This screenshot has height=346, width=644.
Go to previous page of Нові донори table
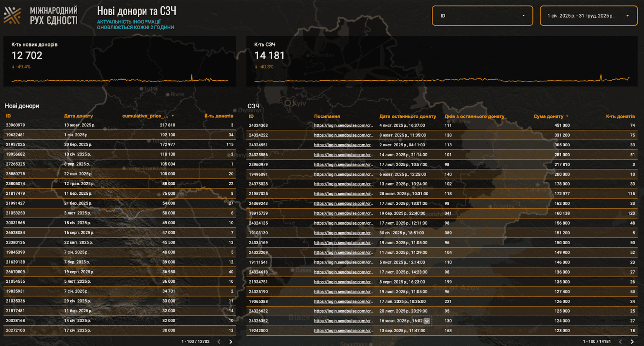(x=219, y=342)
